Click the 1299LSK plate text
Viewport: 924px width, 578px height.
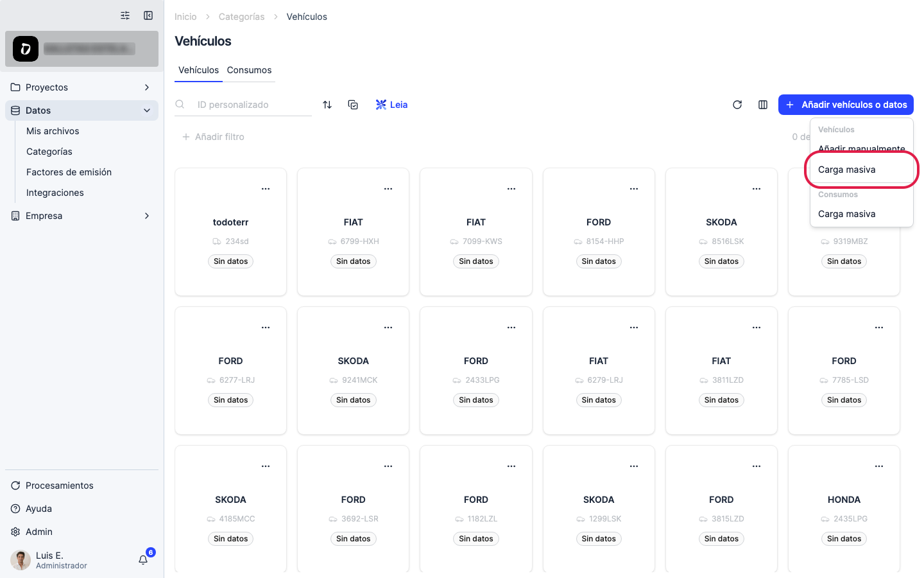pos(605,519)
